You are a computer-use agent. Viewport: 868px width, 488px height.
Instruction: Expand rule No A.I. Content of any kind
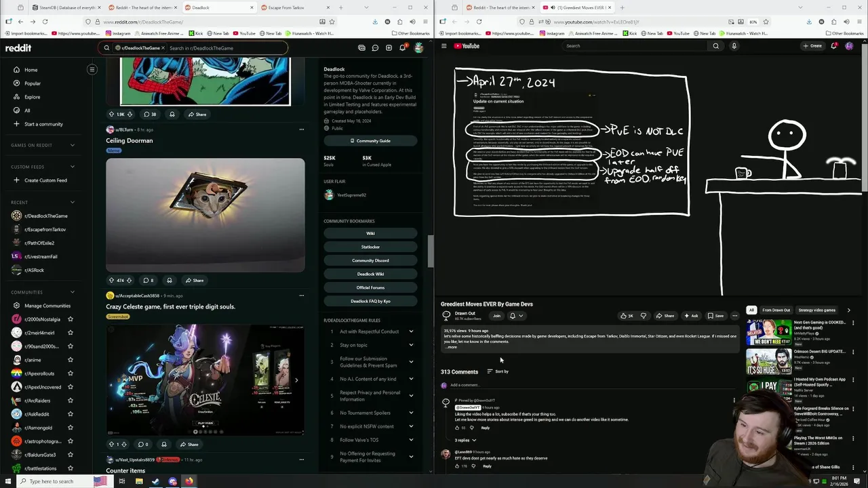click(411, 379)
